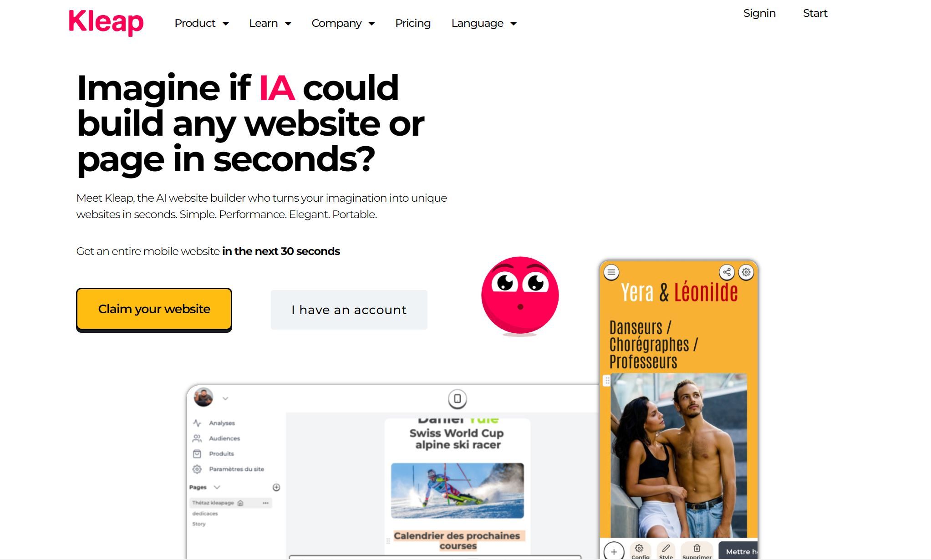Click the add page icon next to Pages
The width and height of the screenshot is (931, 560).
(x=277, y=488)
